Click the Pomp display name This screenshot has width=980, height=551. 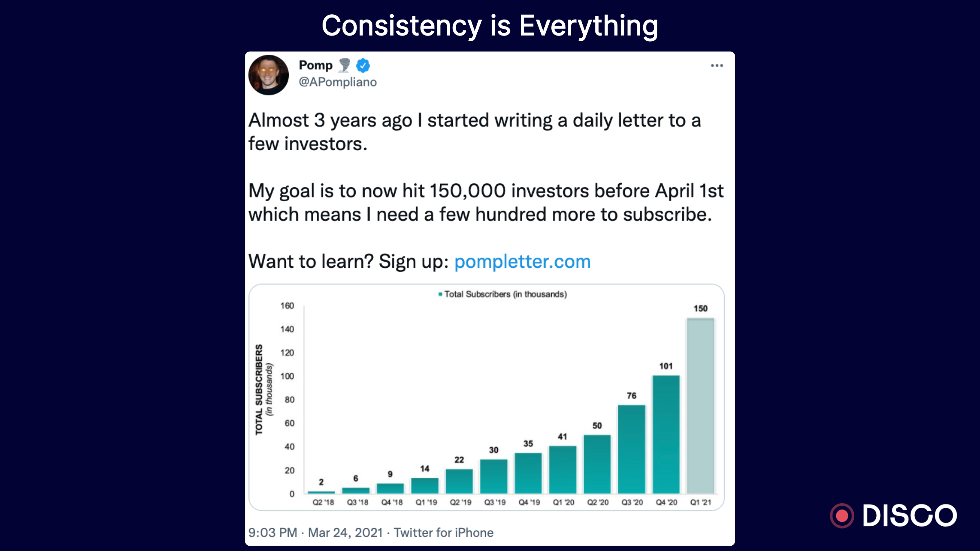tap(316, 65)
